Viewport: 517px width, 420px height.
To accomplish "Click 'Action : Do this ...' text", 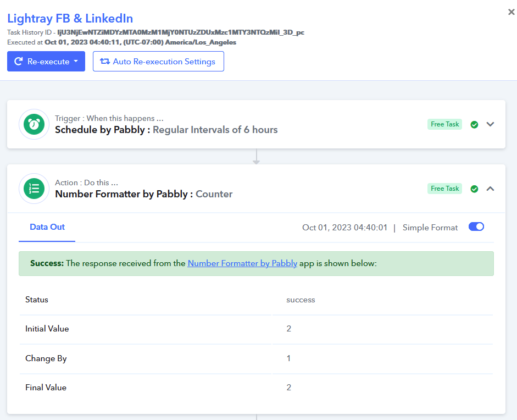I will coord(86,183).
